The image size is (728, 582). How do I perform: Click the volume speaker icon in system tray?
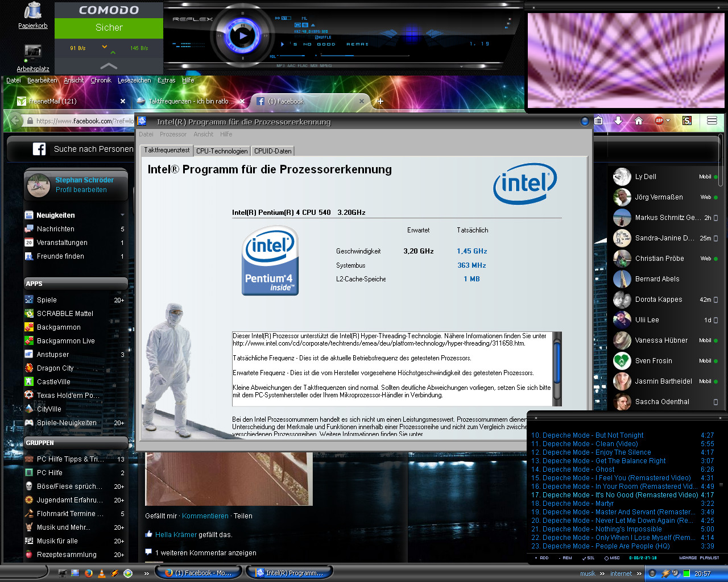(x=675, y=573)
